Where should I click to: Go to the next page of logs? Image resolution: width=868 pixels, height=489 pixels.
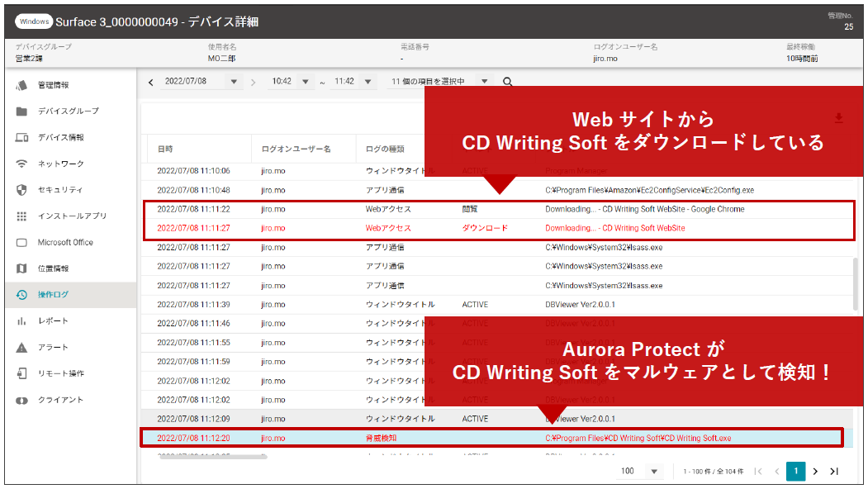pyautogui.click(x=815, y=471)
